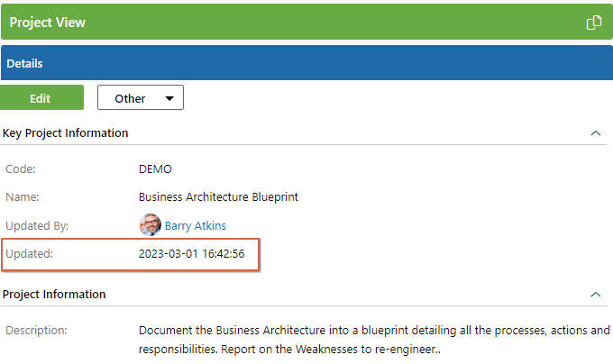Click Barry Atkins' profile avatar
The width and height of the screenshot is (613, 364).
point(151,224)
